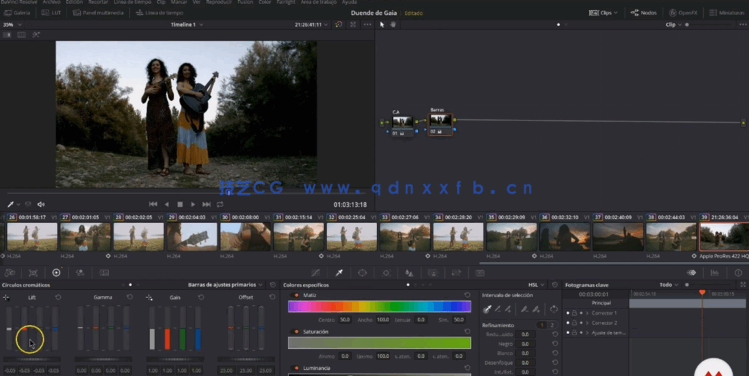Reset the Lift bars
Viewport: 749px width, 376px height.
58,297
